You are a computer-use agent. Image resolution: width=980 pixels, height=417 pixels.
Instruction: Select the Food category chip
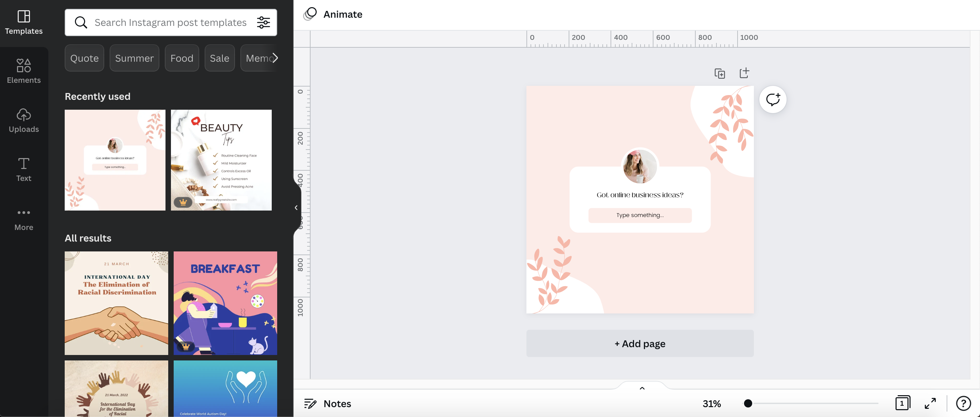(x=182, y=58)
